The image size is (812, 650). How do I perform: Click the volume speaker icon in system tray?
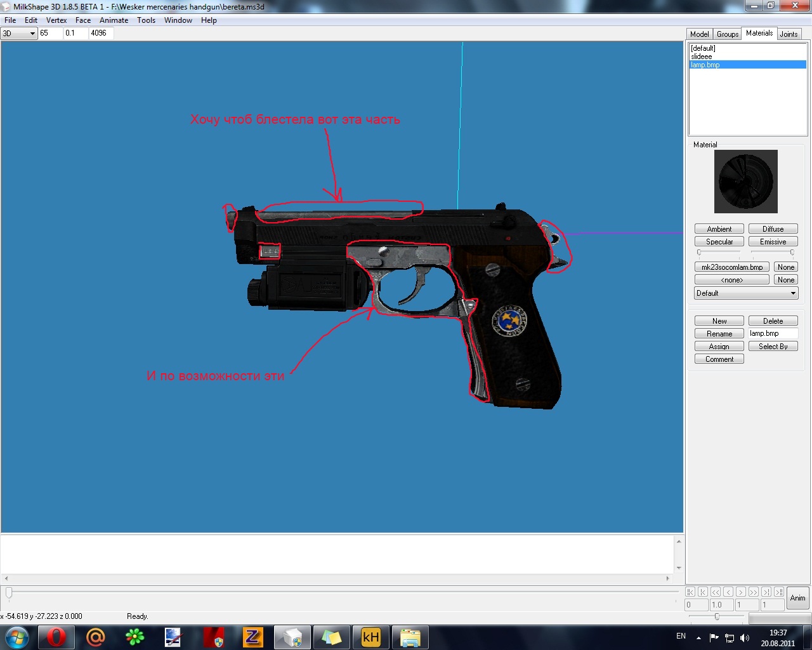coord(744,637)
